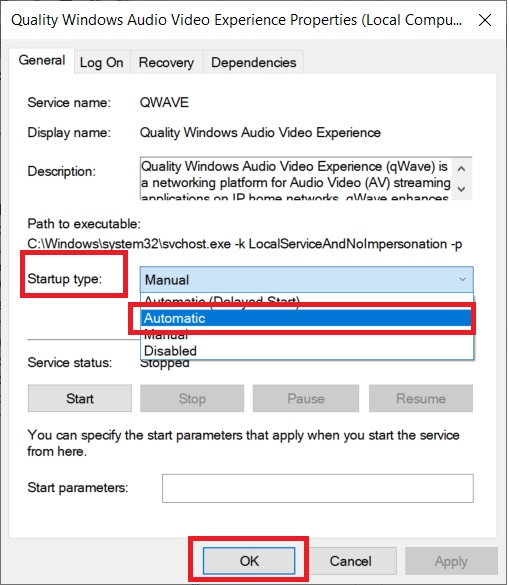Choose Disabled from the startup type list
This screenshot has width=509, height=585.
(306, 351)
